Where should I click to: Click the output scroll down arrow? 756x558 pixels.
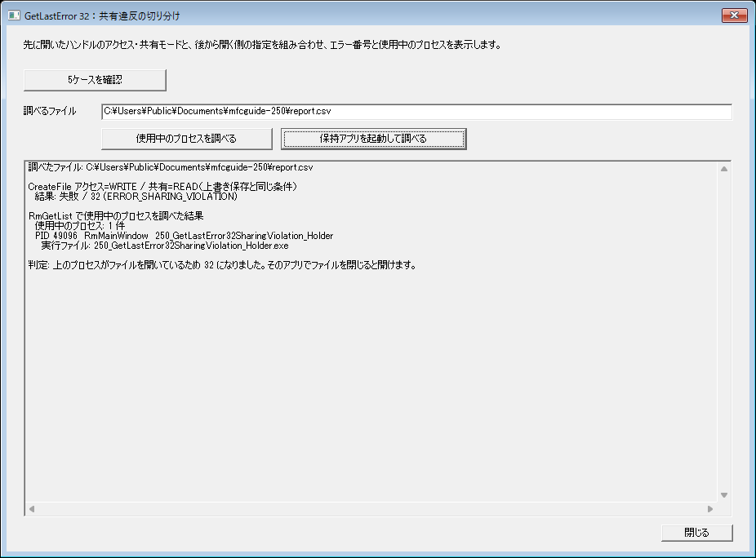723,495
